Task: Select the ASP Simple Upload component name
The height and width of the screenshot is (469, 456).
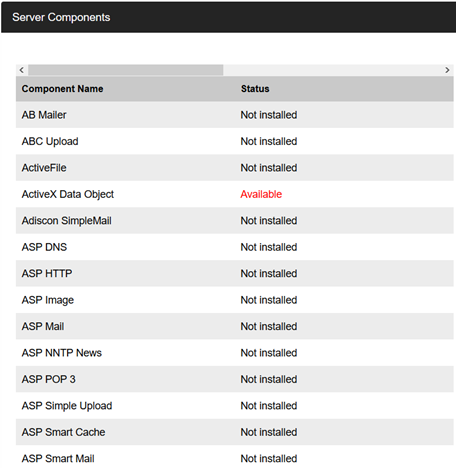Action: tap(67, 406)
